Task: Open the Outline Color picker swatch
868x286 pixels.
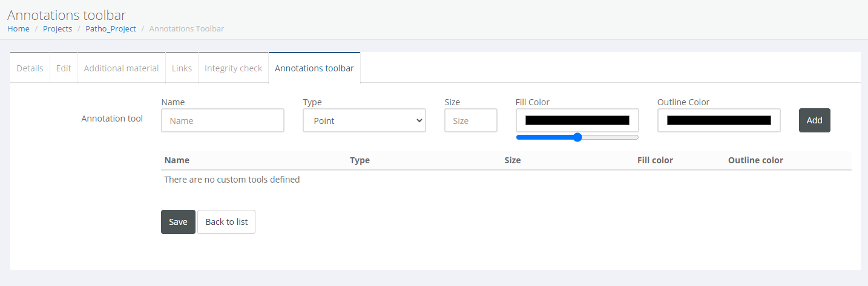Action: pos(718,120)
